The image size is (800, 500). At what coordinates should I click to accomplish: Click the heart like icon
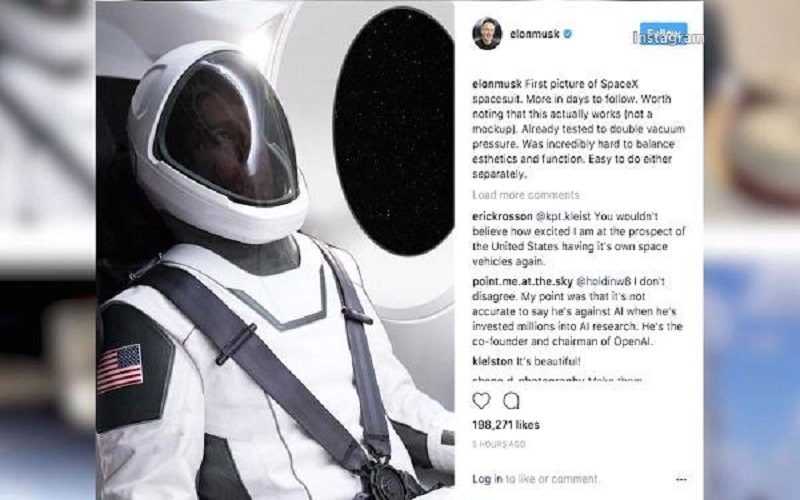tap(481, 401)
